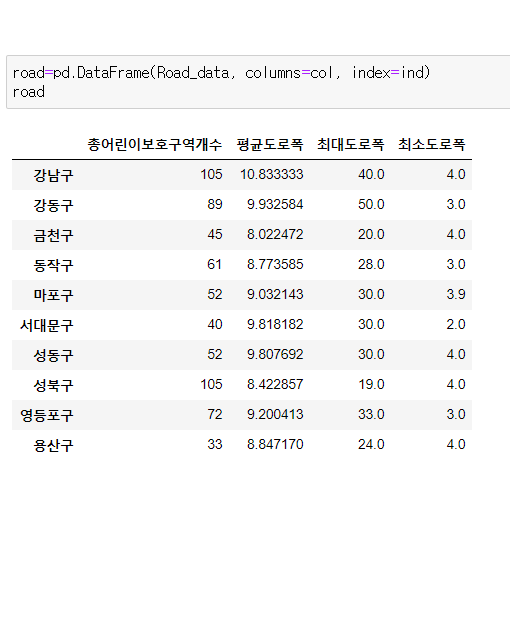Click the 용산구 row index label
The height and width of the screenshot is (624, 510).
coord(53,445)
